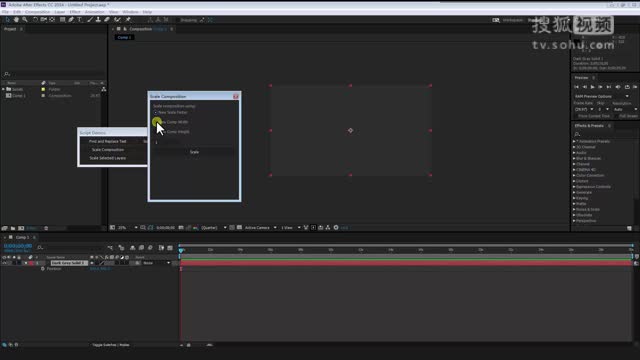Toggle Draft 3D icon in timeline

(x=122, y=248)
